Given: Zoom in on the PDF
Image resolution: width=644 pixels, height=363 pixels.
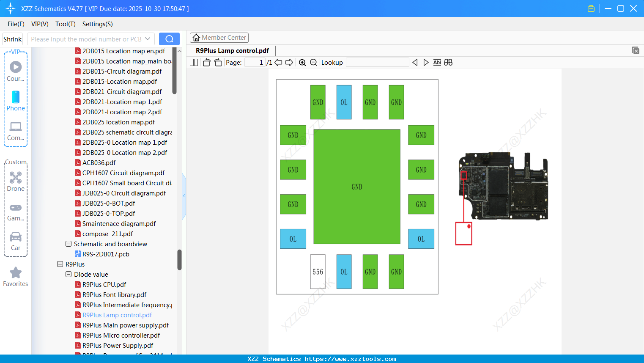Looking at the screenshot, I should coord(302,63).
